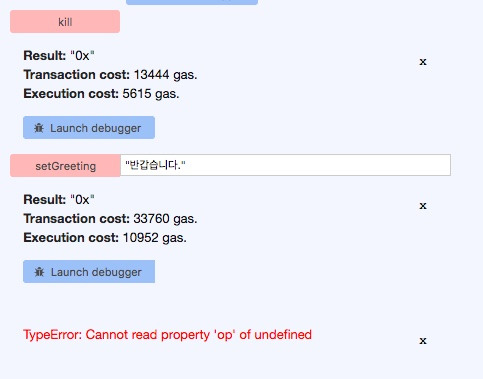
Task: Click the empty area right of the setGreeting input text
Action: click(317, 165)
